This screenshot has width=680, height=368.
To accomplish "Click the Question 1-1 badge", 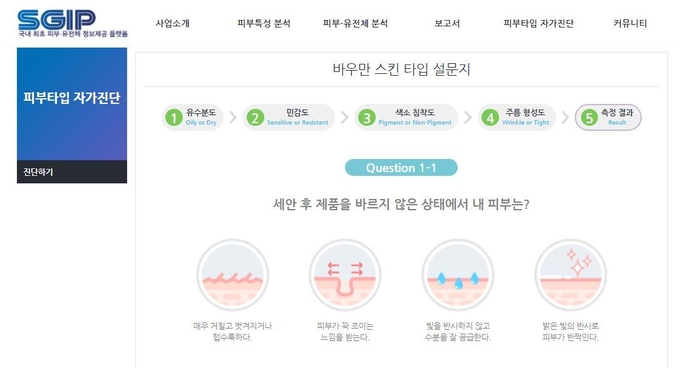I will (401, 168).
